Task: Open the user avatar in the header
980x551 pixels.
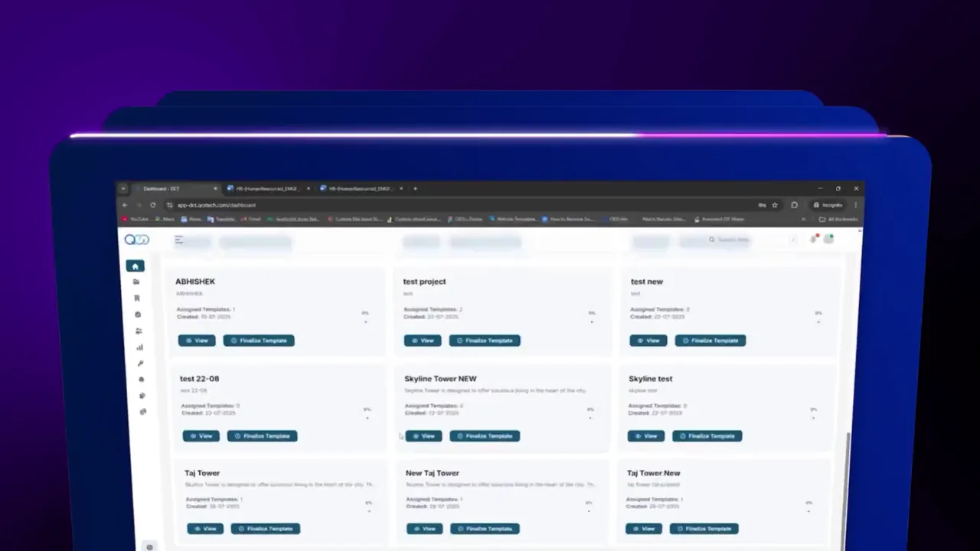Action: [828, 239]
